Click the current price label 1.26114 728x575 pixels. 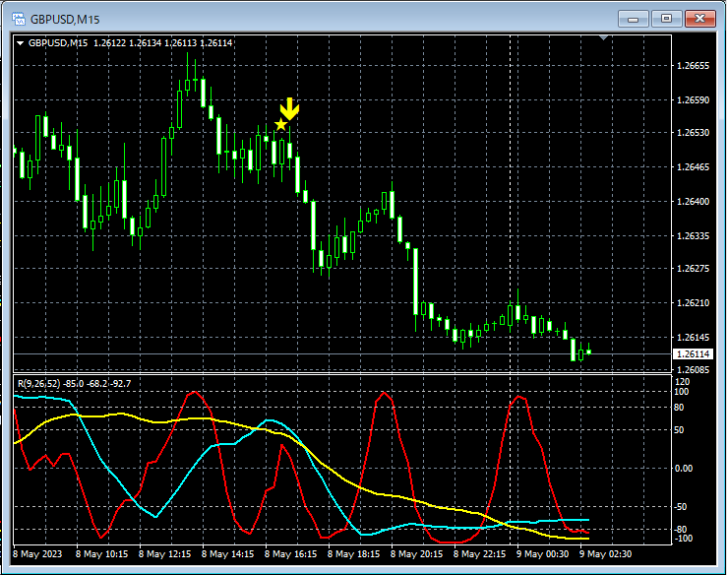[x=693, y=354]
